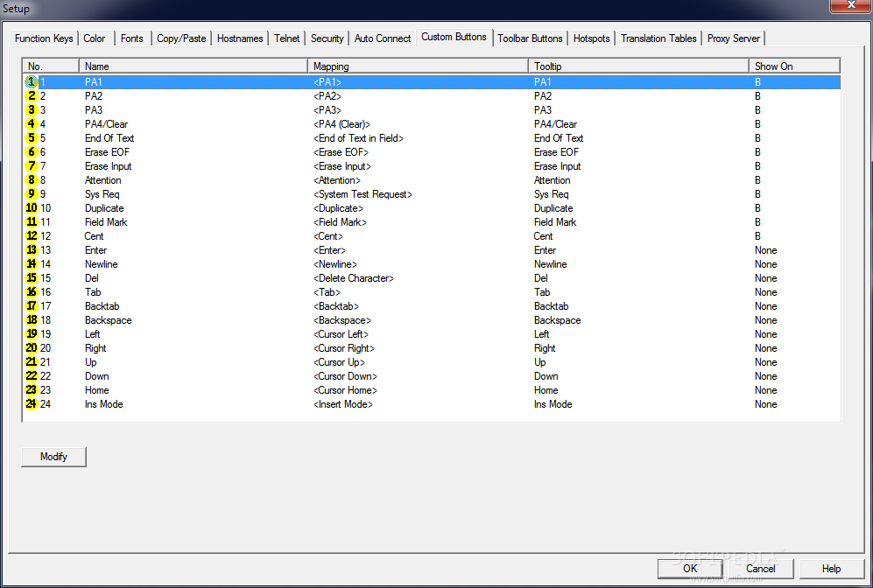873x588 pixels.
Task: Click the <Delete Character> mapping entry
Action: click(354, 278)
